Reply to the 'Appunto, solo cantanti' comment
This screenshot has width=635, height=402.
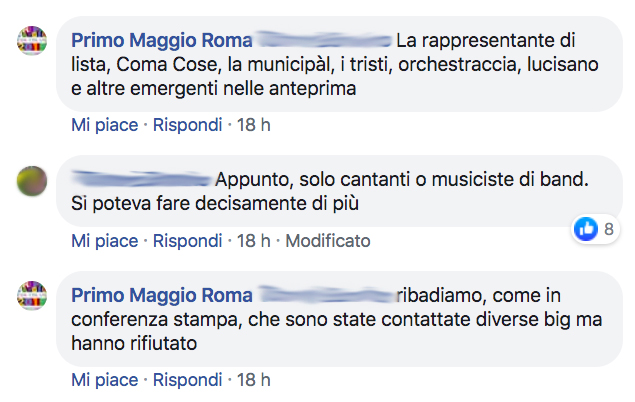pyautogui.click(x=188, y=241)
